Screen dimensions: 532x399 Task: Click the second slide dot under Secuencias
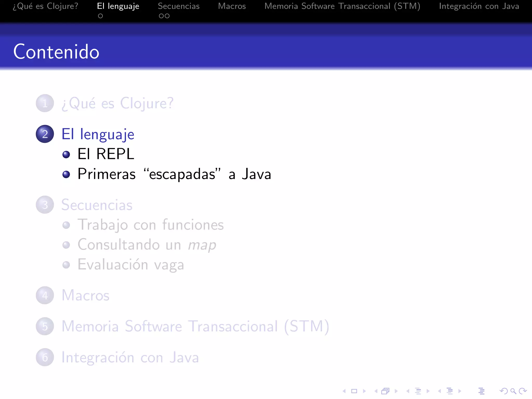167,16
